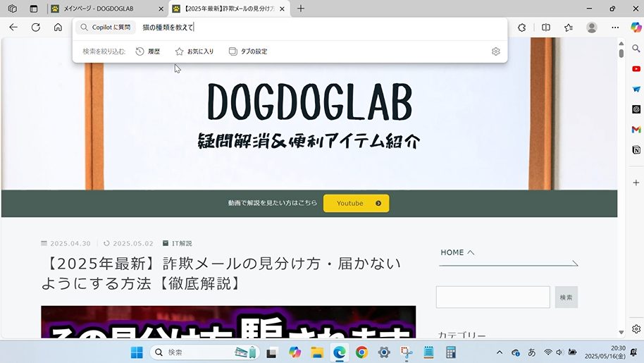The width and height of the screenshot is (644, 363).
Task: Show hidden system tray icons chevron
Action: (x=500, y=352)
